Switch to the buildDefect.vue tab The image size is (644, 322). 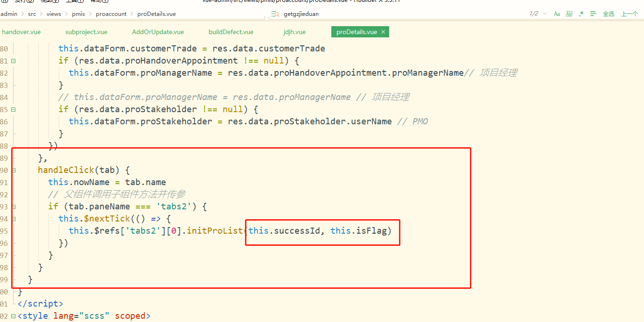(x=231, y=32)
